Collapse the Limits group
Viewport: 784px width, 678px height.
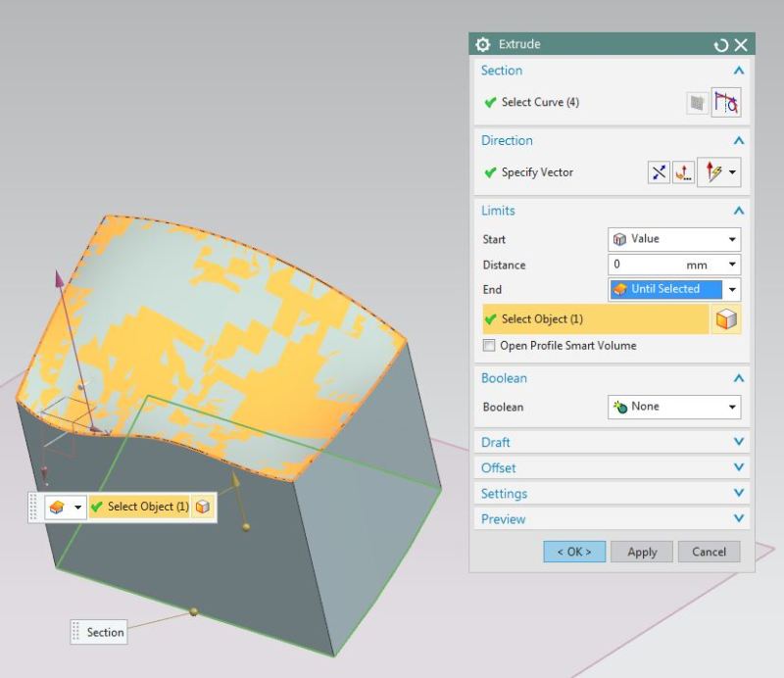pos(739,211)
